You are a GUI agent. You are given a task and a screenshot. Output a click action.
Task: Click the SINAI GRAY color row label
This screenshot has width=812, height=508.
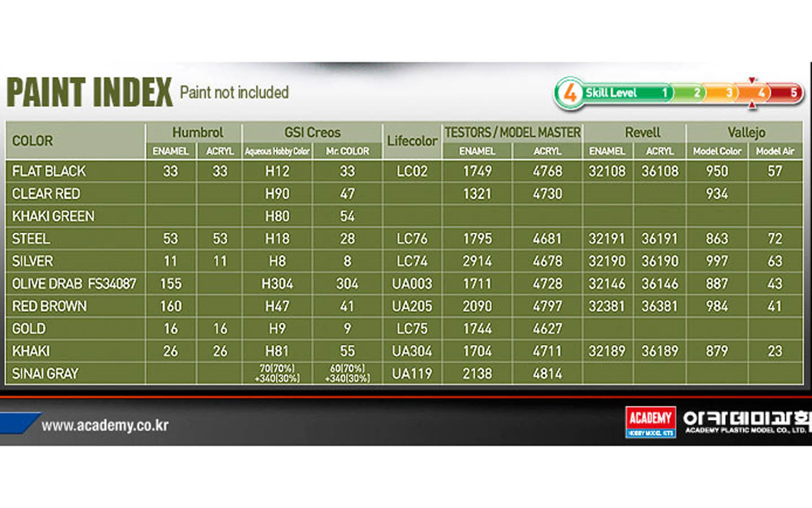coord(45,374)
